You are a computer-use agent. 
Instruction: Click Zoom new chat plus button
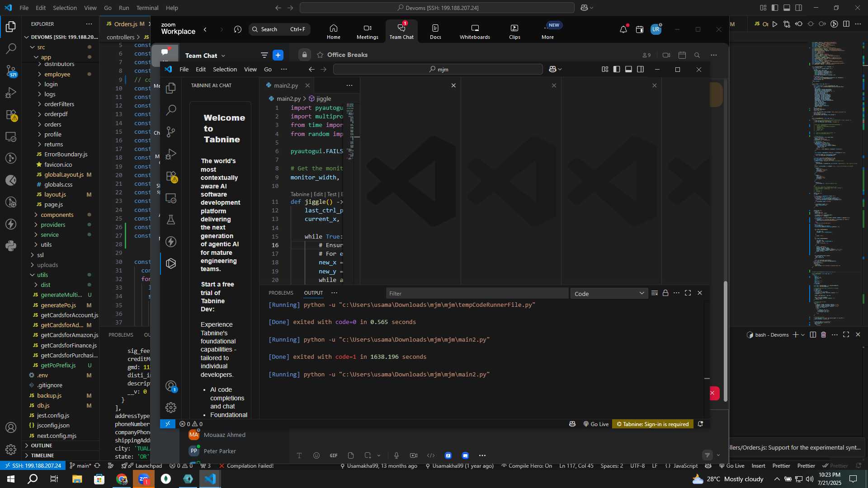pos(278,55)
